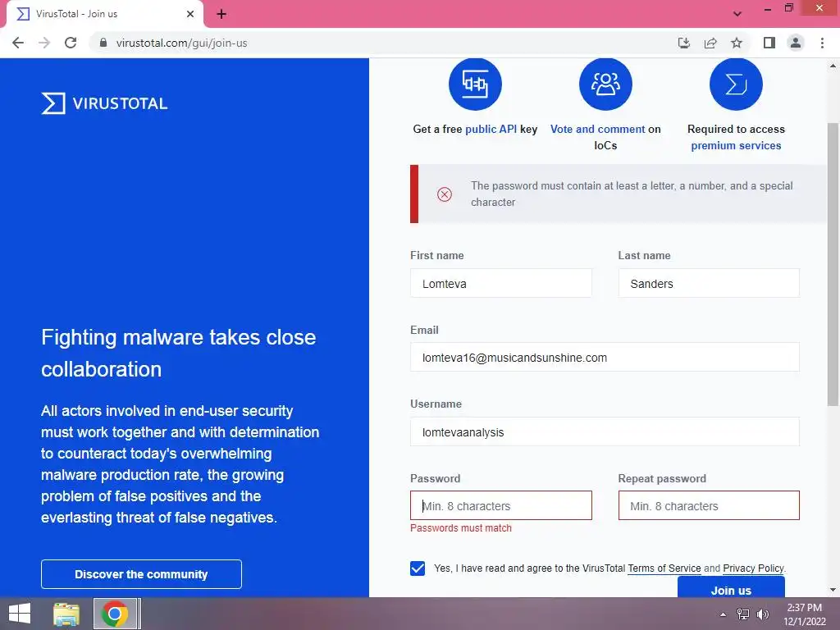Image resolution: width=840 pixels, height=630 pixels.
Task: Select the VirusTotal - Join us tab
Action: [104, 14]
